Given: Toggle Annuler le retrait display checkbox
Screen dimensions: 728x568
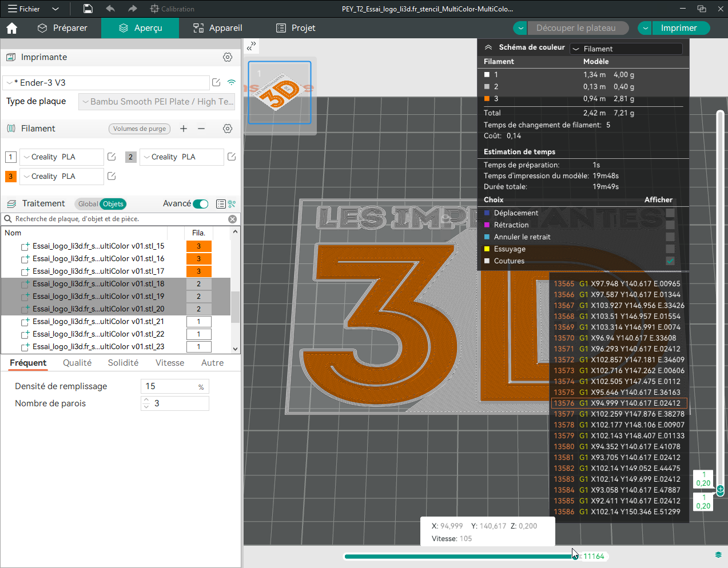Looking at the screenshot, I should pos(670,237).
